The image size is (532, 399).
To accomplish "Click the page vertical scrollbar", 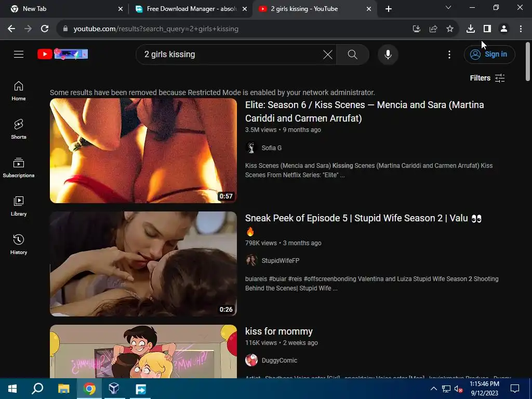I will tap(528, 61).
